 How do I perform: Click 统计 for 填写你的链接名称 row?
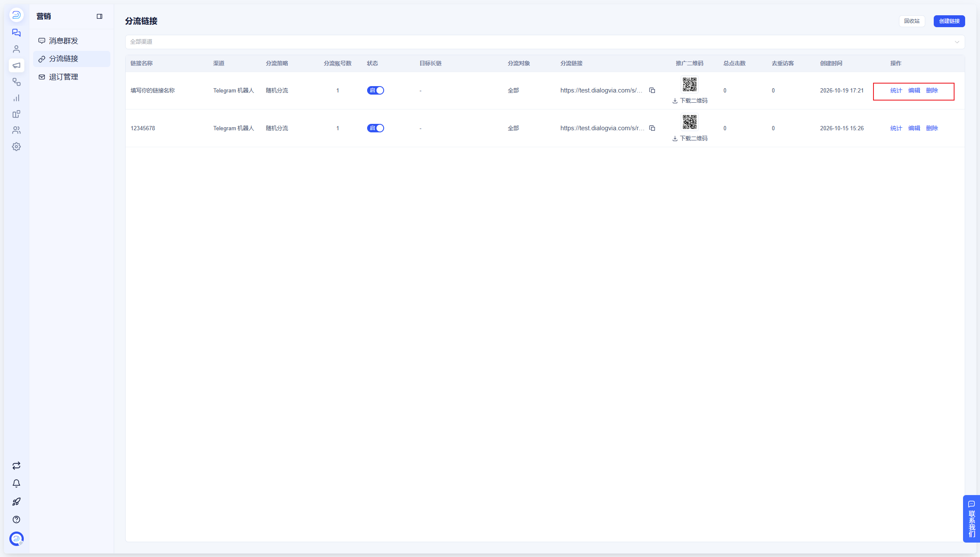tap(896, 90)
